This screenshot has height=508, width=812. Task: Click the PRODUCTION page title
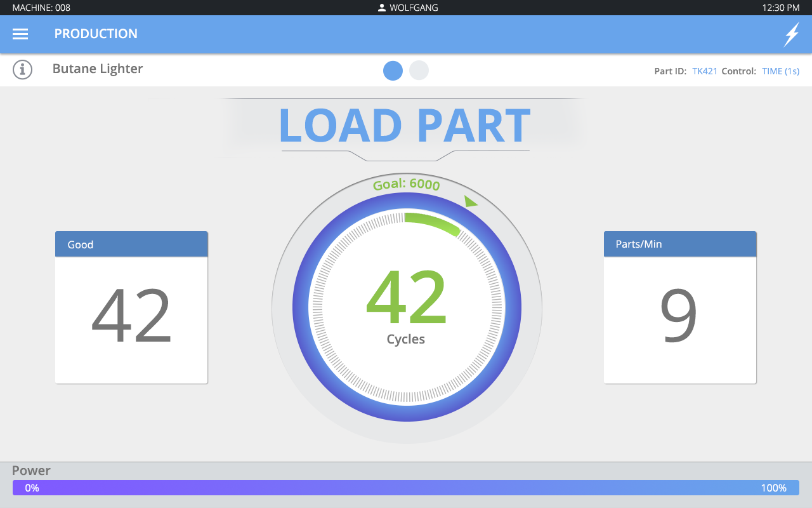(x=96, y=34)
